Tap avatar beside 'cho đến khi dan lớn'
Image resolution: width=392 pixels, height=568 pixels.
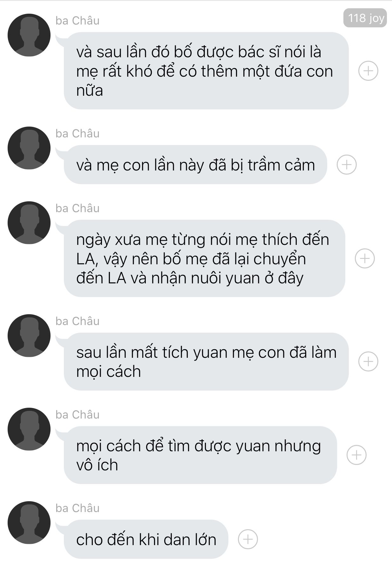coord(29,523)
